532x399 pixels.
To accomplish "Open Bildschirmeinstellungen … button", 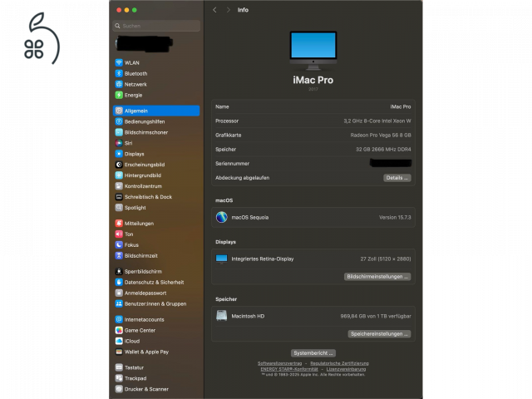I will (377, 277).
